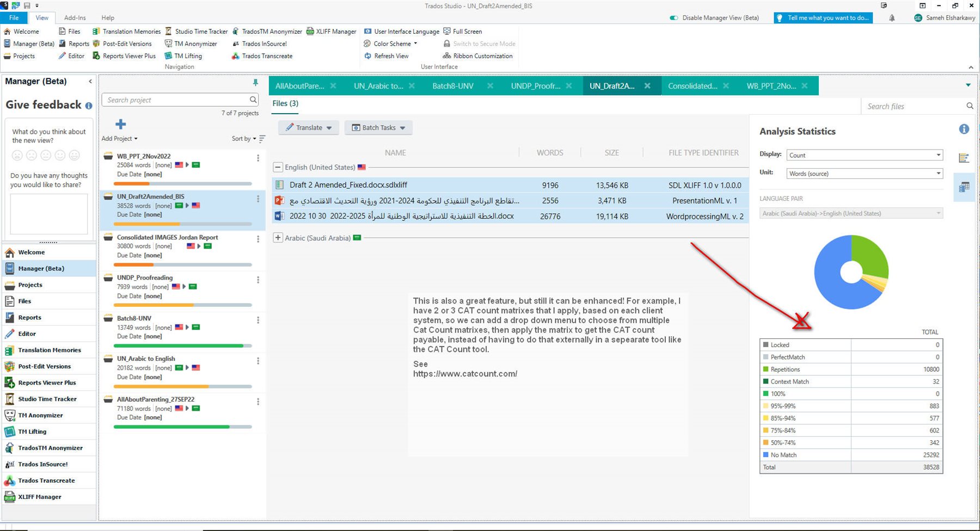Select the very unhappy feedback face
Image resolution: width=980 pixels, height=531 pixels.
click(x=17, y=155)
